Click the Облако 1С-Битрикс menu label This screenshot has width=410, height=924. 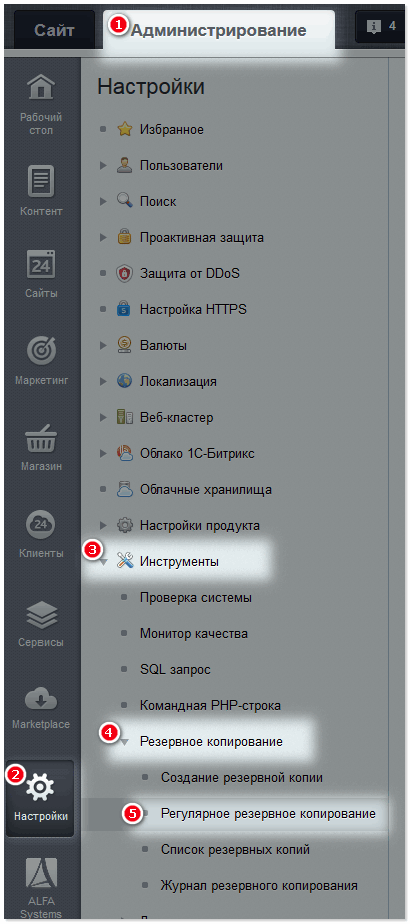197,454
